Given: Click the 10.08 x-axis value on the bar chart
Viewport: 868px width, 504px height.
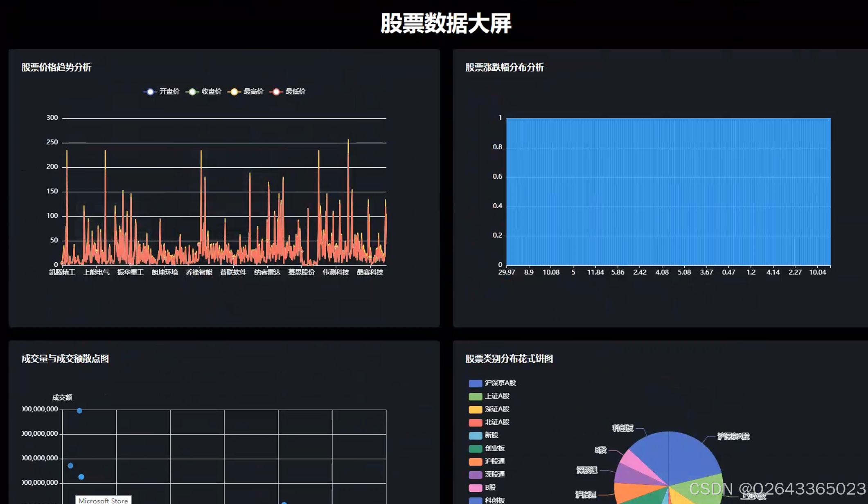Looking at the screenshot, I should pos(551,272).
